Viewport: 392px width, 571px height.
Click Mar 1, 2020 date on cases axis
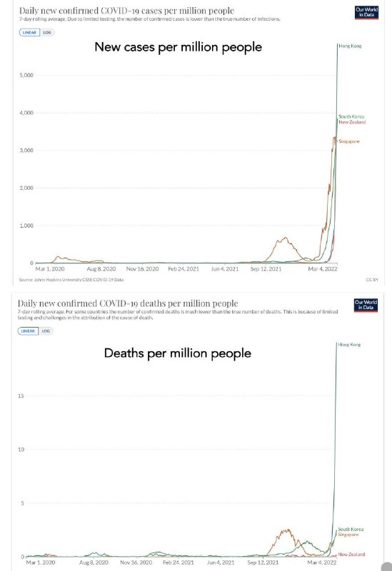50,269
